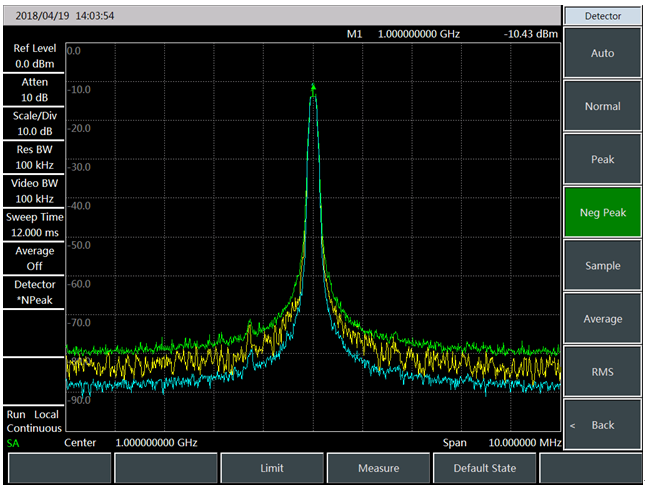Click the M1 marker at the signal peak
645x487 pixels.
[x=314, y=88]
